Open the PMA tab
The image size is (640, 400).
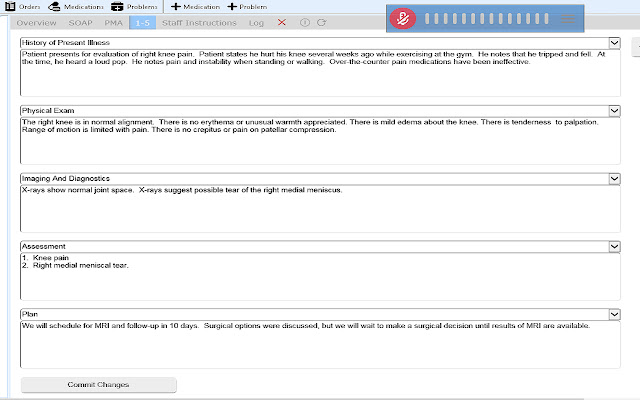[x=113, y=23]
